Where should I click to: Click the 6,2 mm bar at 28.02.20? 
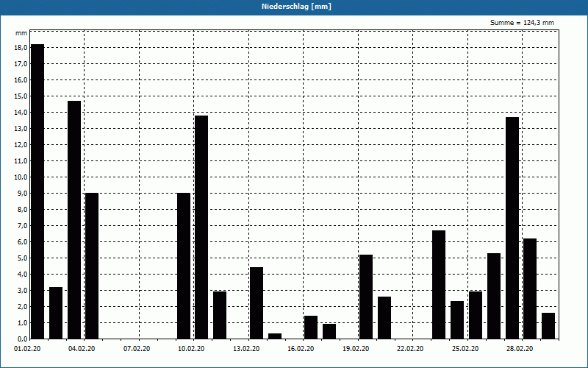point(530,289)
